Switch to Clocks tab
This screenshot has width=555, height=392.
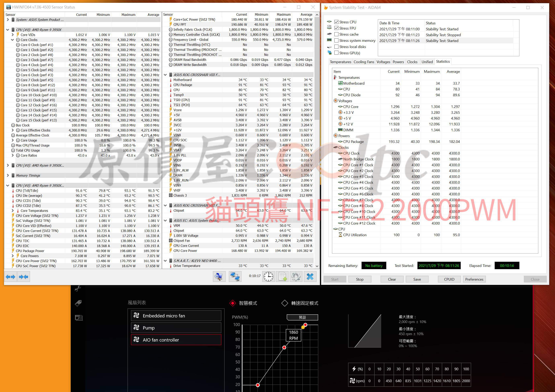412,62
